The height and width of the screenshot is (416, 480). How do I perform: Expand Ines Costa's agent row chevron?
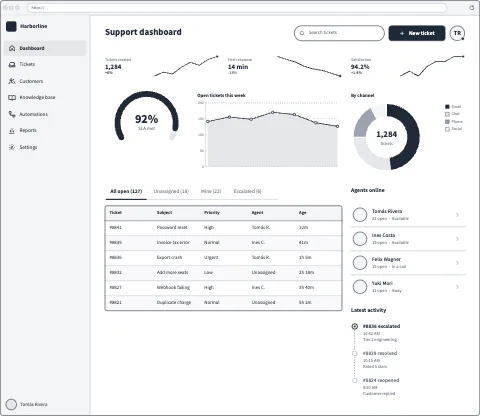[457, 239]
